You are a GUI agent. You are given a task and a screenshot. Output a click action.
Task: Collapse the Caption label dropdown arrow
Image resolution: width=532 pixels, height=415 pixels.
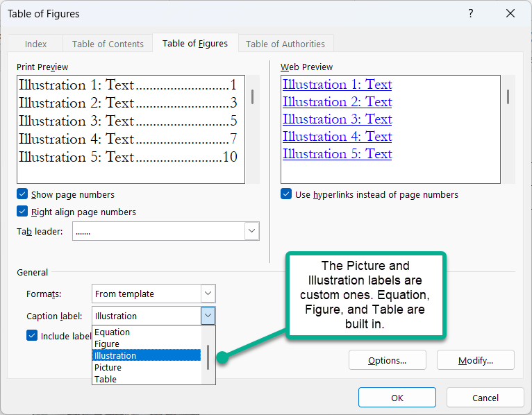[208, 316]
